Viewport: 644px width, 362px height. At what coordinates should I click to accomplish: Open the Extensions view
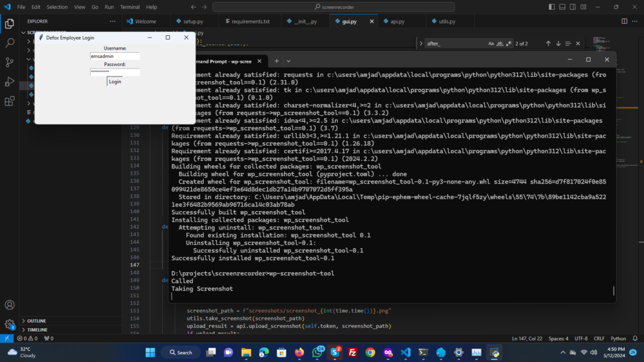(9, 101)
